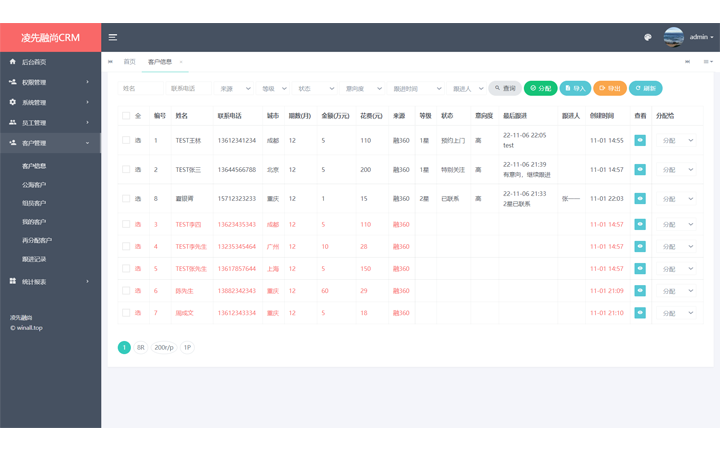Click eye icon for phone 13612343334 row
This screenshot has width=720, height=450.
pyautogui.click(x=640, y=313)
